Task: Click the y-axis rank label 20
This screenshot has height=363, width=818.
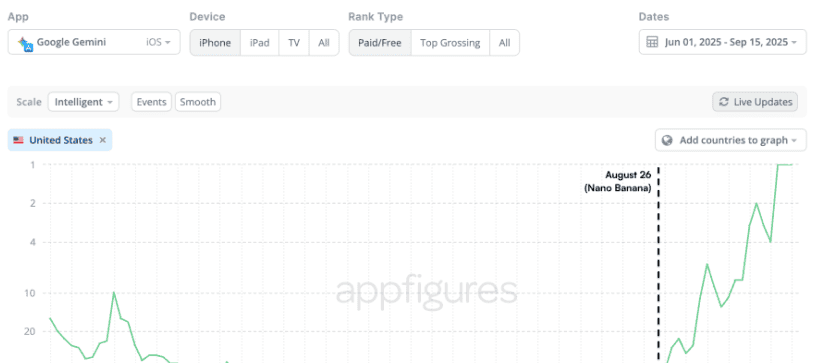Action: click(30, 331)
